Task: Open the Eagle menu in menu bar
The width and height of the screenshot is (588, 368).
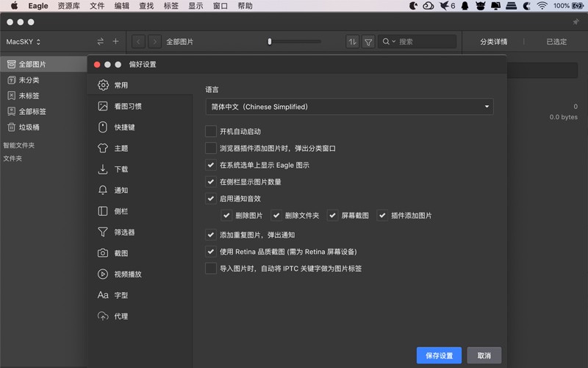Action: 38,6
